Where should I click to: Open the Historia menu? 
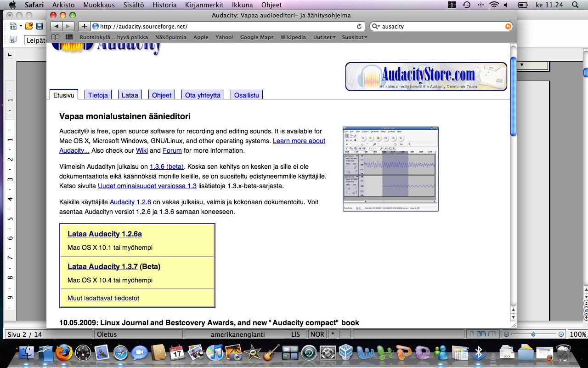pyautogui.click(x=164, y=5)
